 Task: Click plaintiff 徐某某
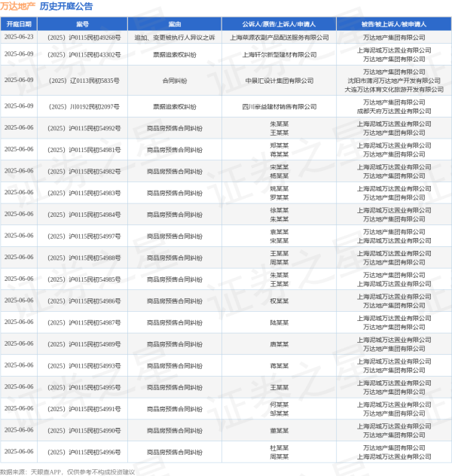[x=279, y=210]
